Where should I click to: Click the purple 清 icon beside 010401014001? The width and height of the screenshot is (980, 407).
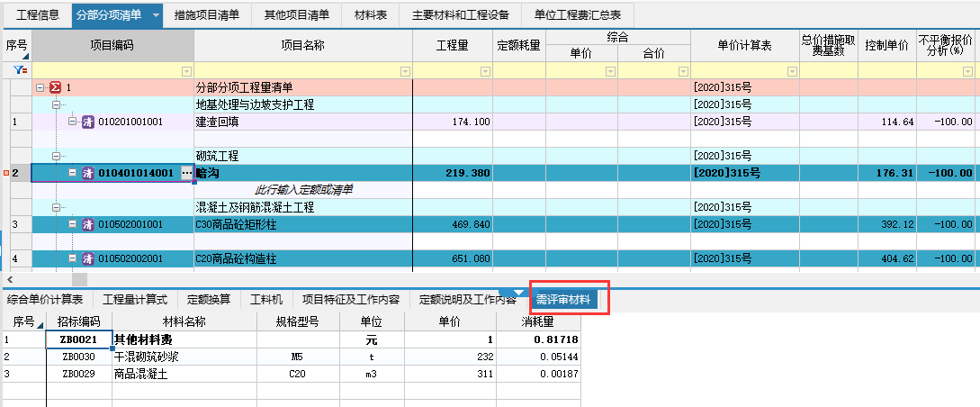(x=88, y=173)
